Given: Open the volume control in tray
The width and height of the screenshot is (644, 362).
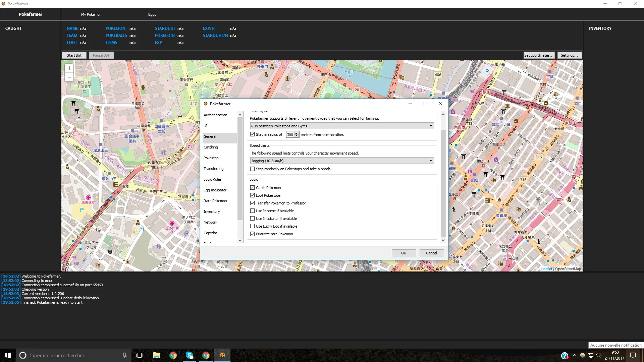Looking at the screenshot, I should click(598, 355).
